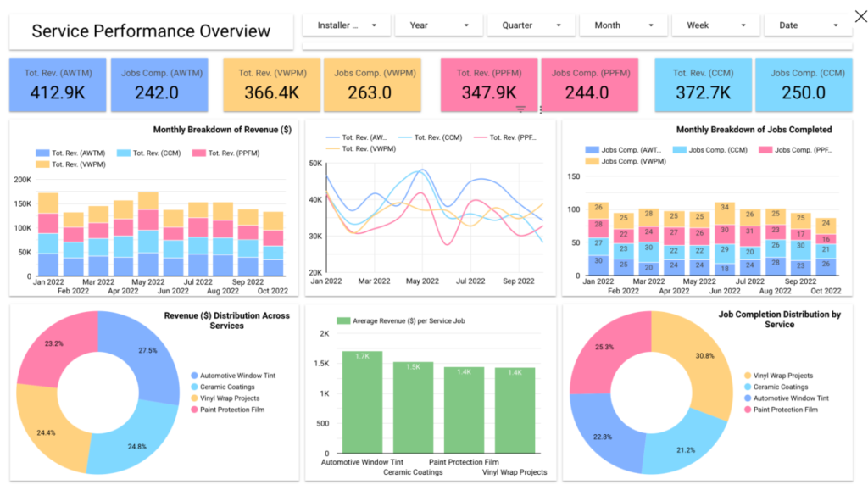Toggle Tot. Rev. (AWTM) legend swatch in revenue bar chart
Image resolution: width=868 pixels, height=496 pixels.
42,153
